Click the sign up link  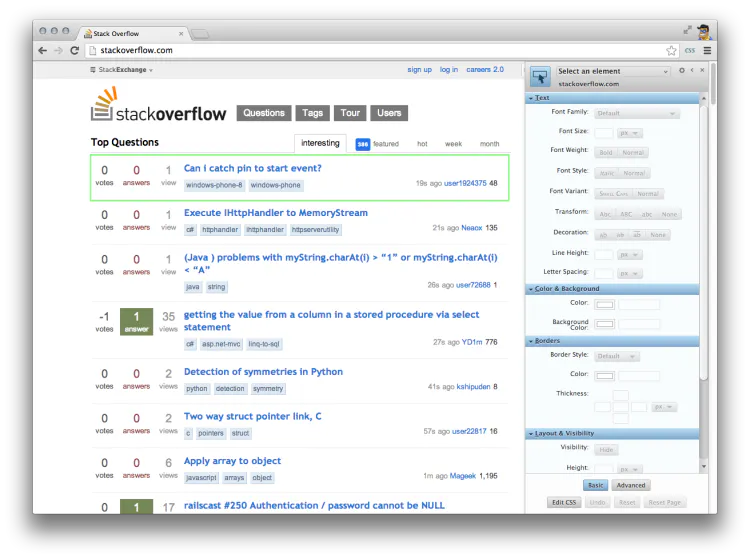coord(419,70)
